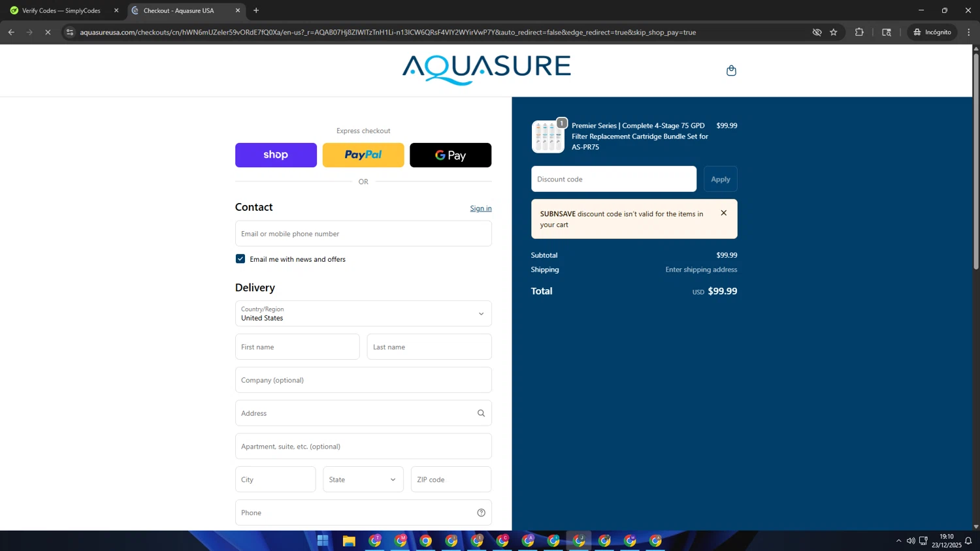
Task: Open the Incógnito profile indicator
Action: click(932, 32)
